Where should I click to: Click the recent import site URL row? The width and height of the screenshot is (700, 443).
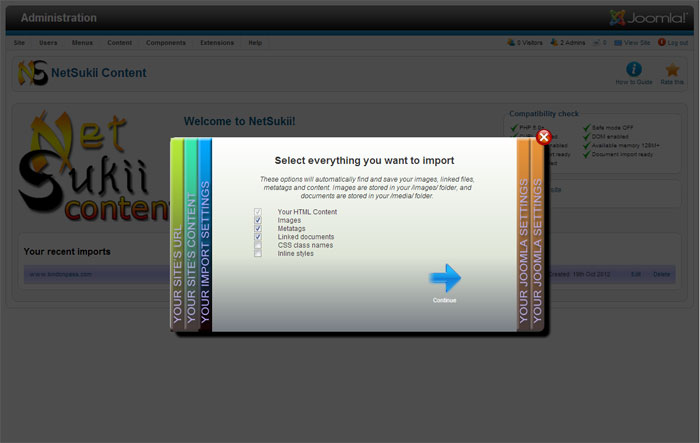tap(61, 274)
